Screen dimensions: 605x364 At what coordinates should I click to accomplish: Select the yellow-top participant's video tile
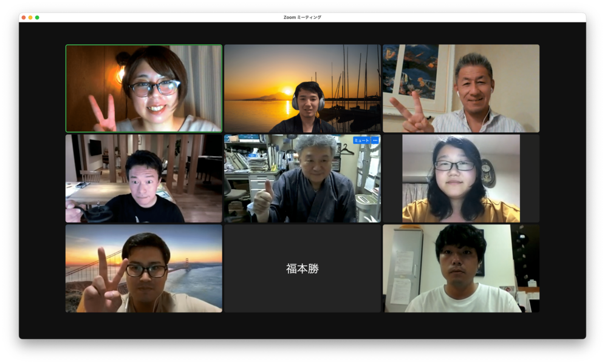coord(460,178)
